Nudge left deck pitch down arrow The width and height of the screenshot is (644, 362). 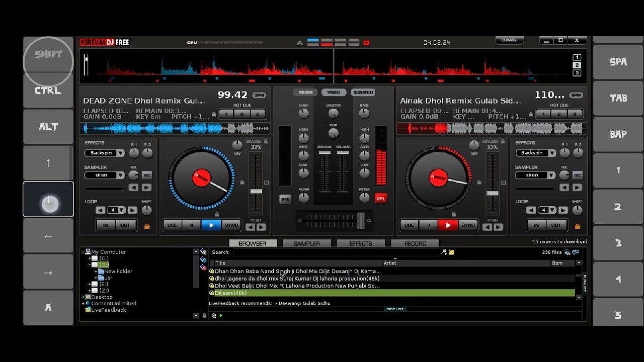(250, 227)
